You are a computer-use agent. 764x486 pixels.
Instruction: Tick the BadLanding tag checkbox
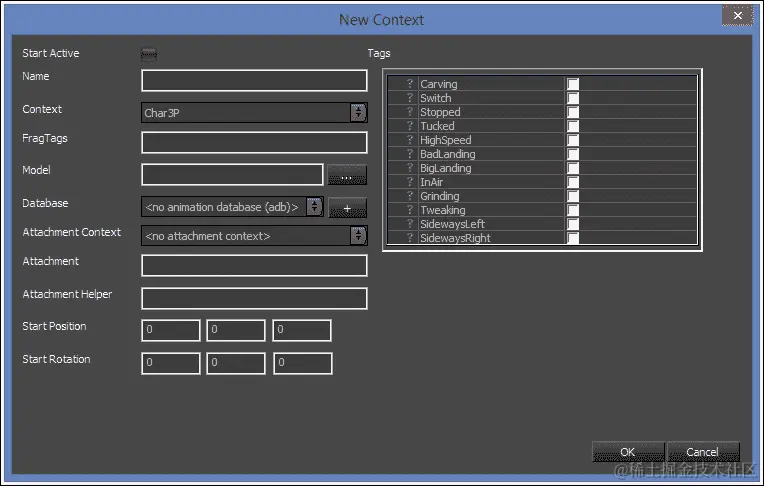click(573, 154)
